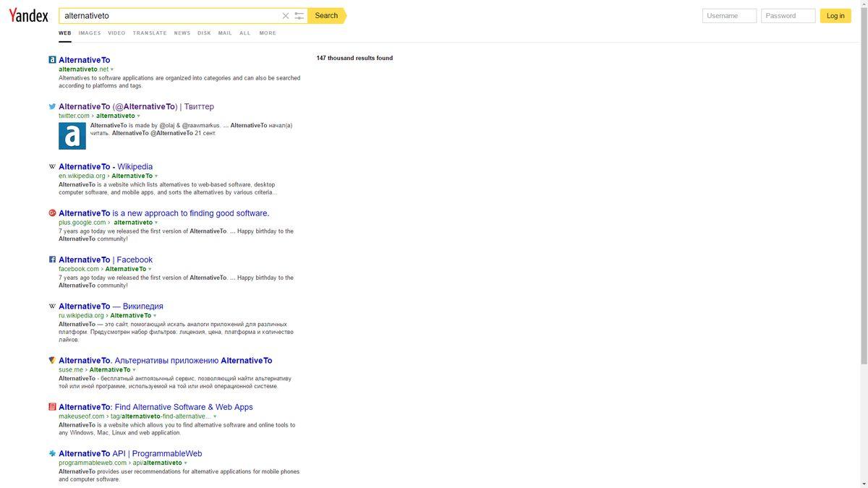Open the News tab
Viewport: 868px width, 488px height.
pos(182,33)
